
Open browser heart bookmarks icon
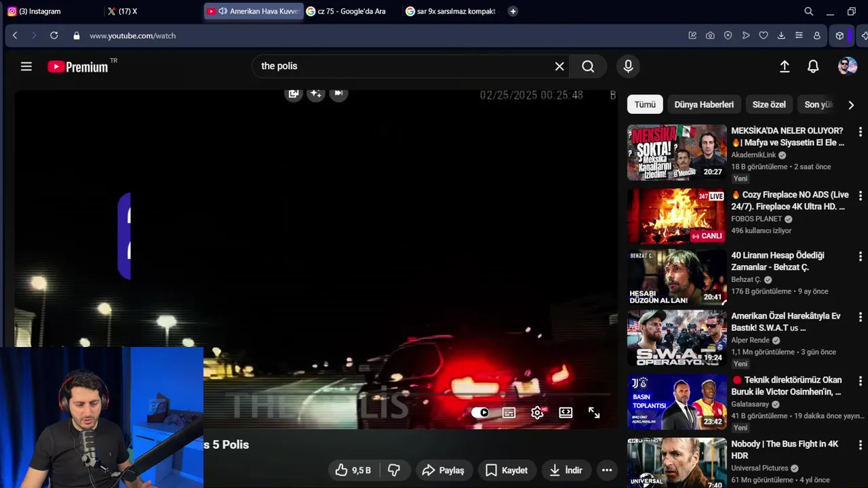point(763,36)
